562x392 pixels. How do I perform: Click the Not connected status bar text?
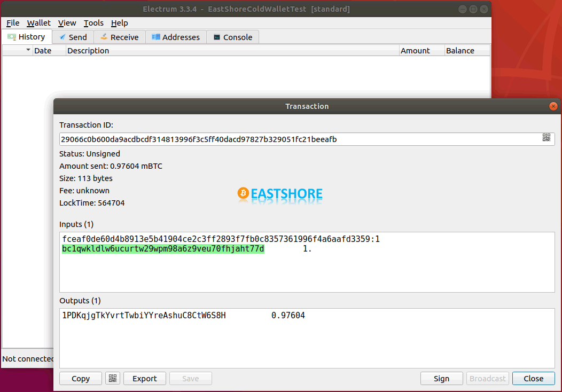coord(28,359)
